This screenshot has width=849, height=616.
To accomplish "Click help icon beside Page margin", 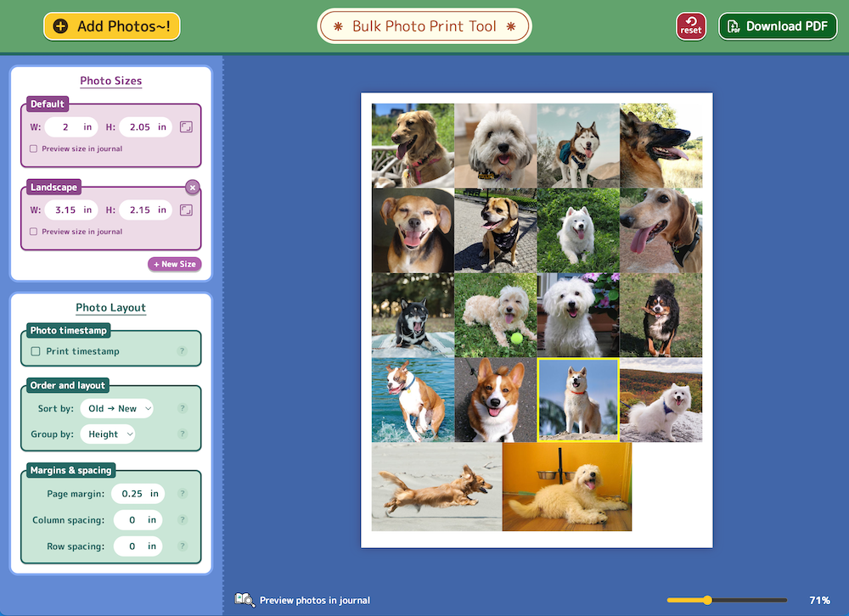I will (x=182, y=494).
